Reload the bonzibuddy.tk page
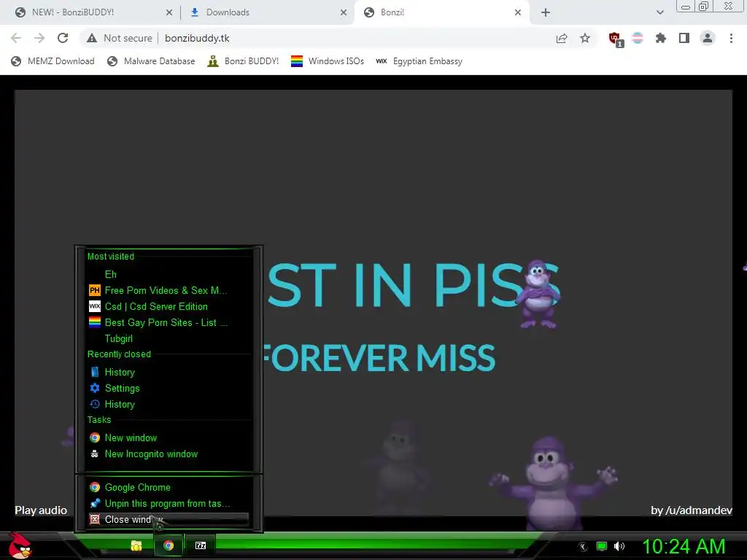This screenshot has height=560, width=747. coord(63,38)
